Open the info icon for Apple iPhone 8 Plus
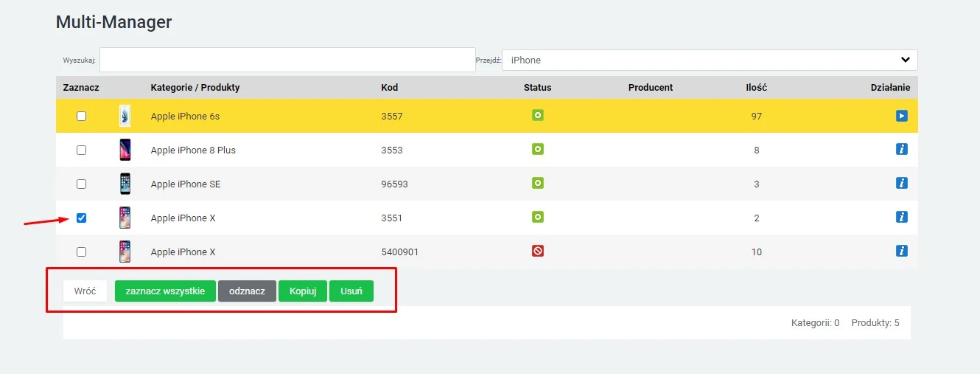 click(x=901, y=150)
